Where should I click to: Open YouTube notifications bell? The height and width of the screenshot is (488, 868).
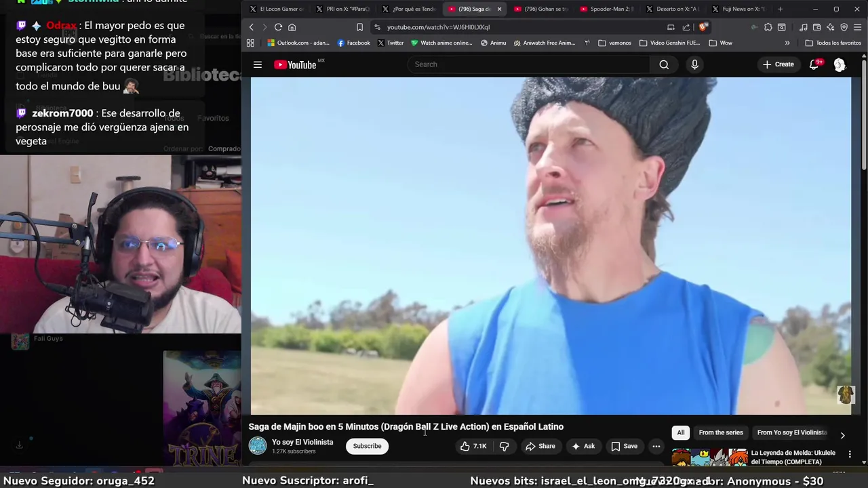click(814, 64)
